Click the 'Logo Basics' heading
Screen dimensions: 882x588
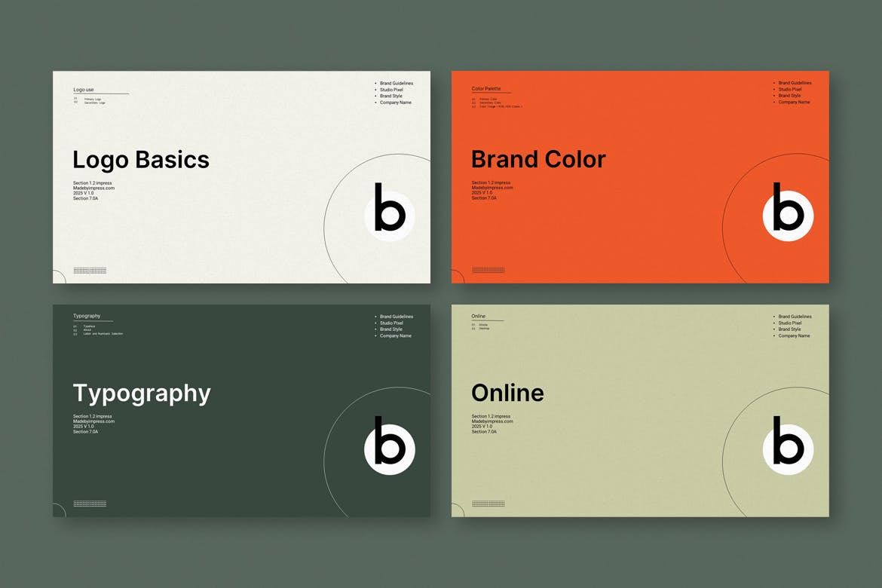pyautogui.click(x=141, y=160)
